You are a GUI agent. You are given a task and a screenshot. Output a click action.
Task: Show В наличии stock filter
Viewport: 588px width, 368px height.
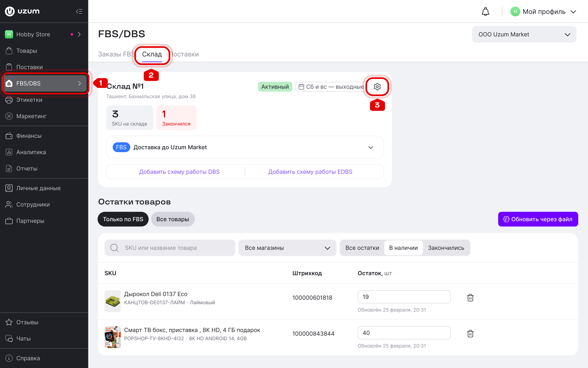[x=403, y=248]
